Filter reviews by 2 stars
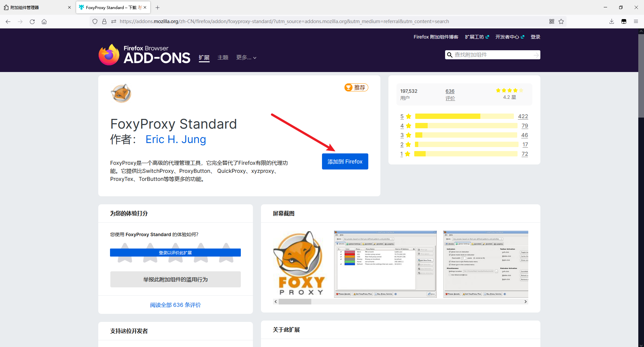644x347 pixels. 406,144
